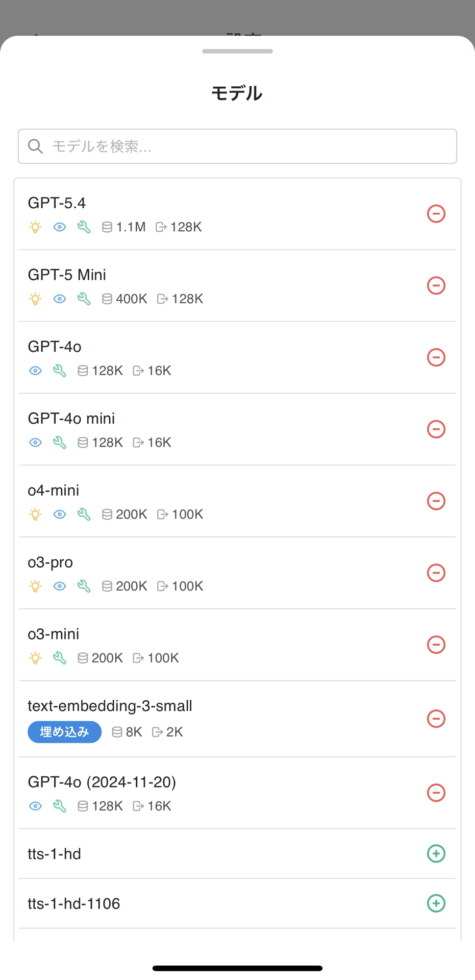The height and width of the screenshot is (980, 475).
Task: Remove the o4-mini model
Action: [436, 501]
